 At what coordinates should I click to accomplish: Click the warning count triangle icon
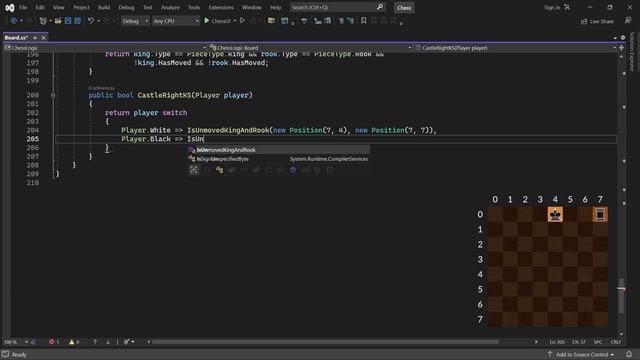[x=72, y=342]
